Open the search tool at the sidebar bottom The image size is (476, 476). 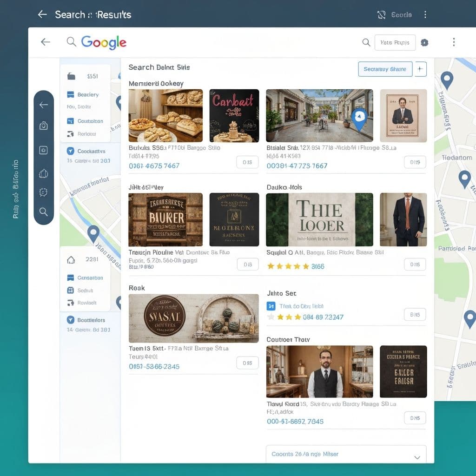click(x=44, y=212)
